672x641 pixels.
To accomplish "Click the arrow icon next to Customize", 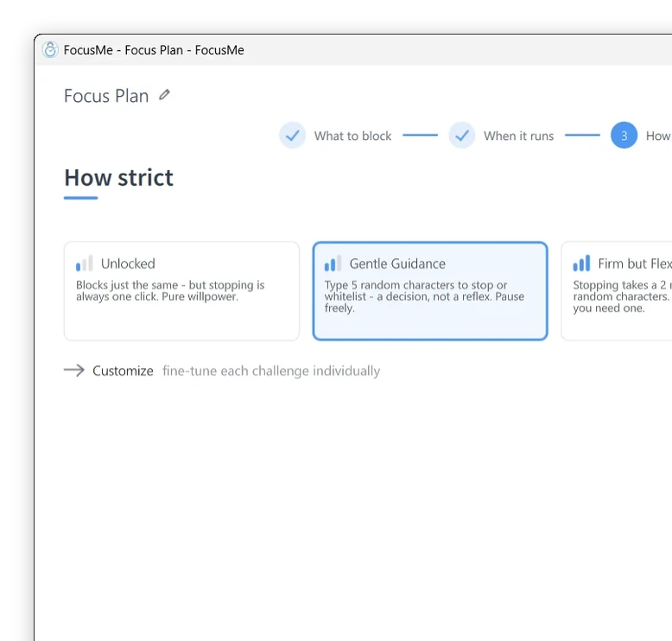I will (x=74, y=370).
